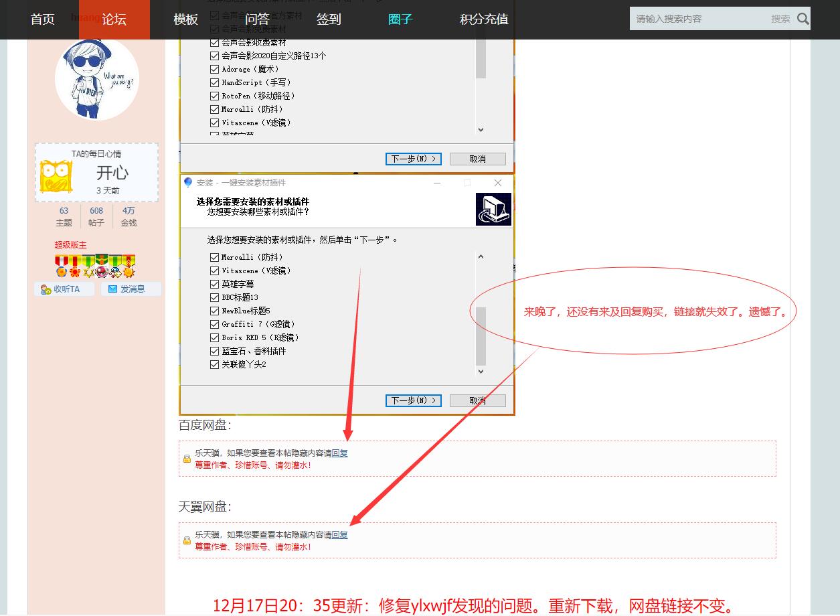The height and width of the screenshot is (616, 840).
Task: Go to 首页 in the top navigation
Action: (x=43, y=19)
